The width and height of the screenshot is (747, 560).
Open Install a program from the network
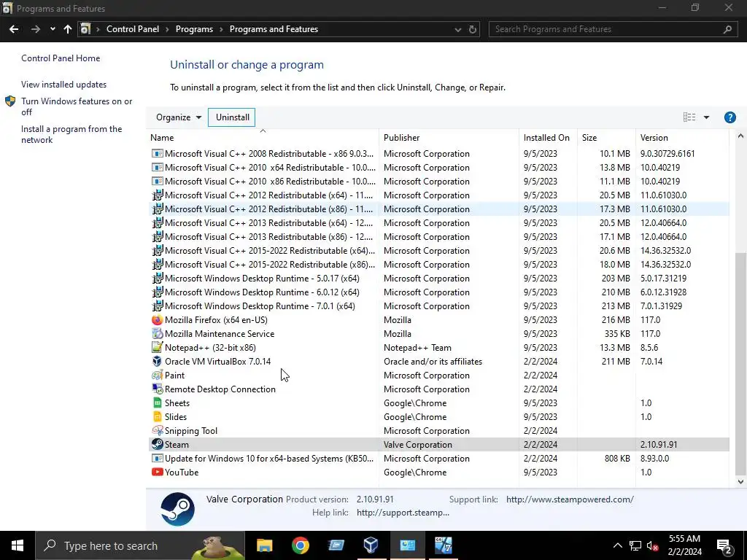[71, 134]
